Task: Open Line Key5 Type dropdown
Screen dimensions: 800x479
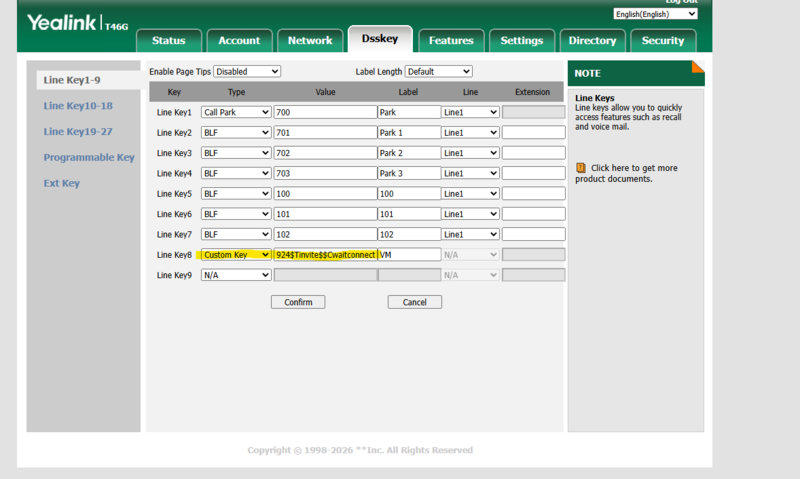Action: click(x=236, y=194)
